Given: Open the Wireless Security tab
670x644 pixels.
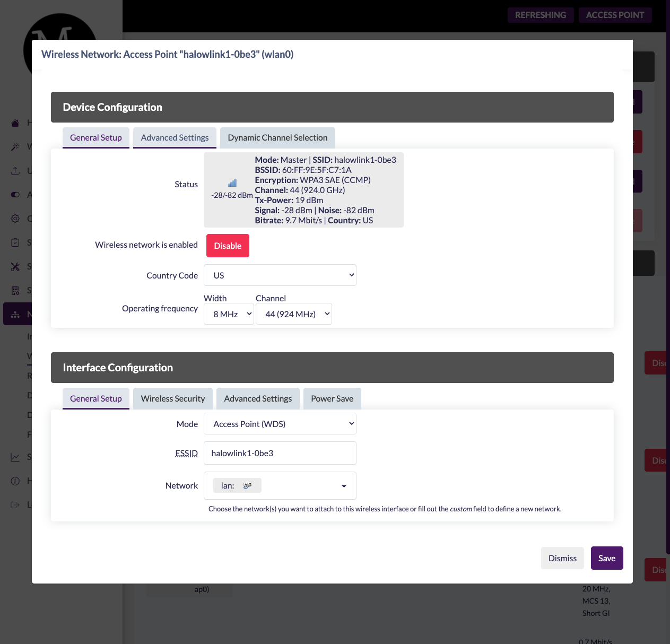Looking at the screenshot, I should [x=173, y=399].
